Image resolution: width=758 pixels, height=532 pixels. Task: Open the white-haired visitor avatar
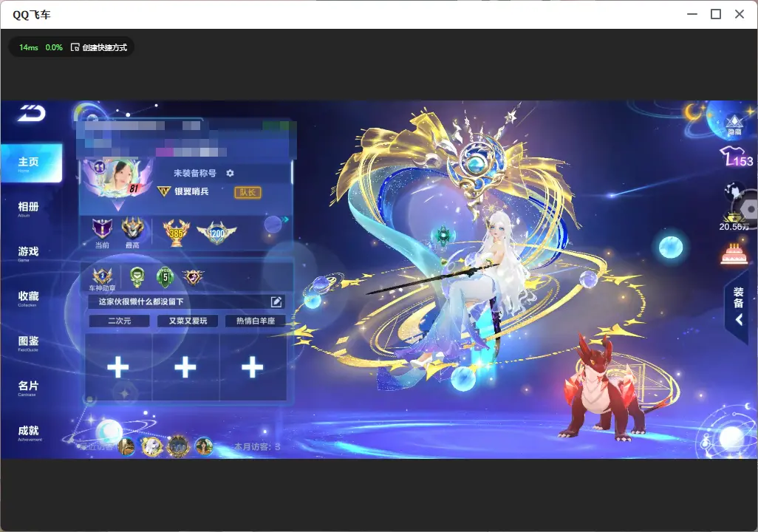[x=151, y=446]
